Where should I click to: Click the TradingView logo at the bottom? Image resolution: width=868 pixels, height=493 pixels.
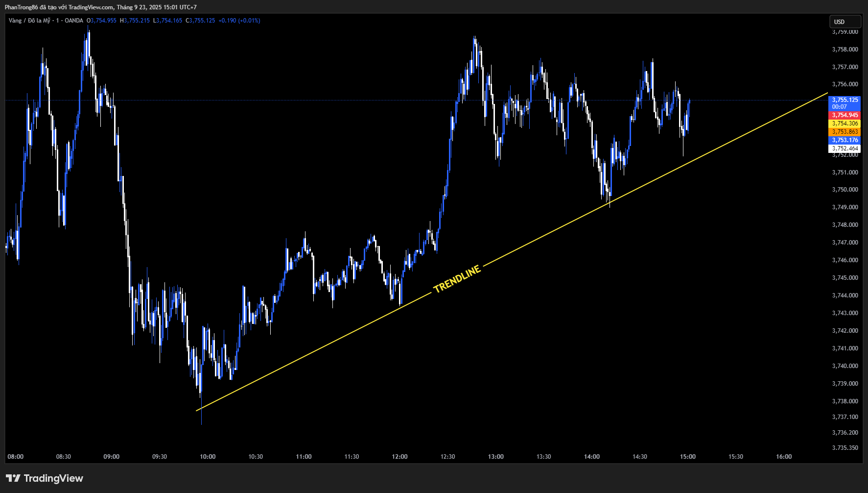[45, 478]
